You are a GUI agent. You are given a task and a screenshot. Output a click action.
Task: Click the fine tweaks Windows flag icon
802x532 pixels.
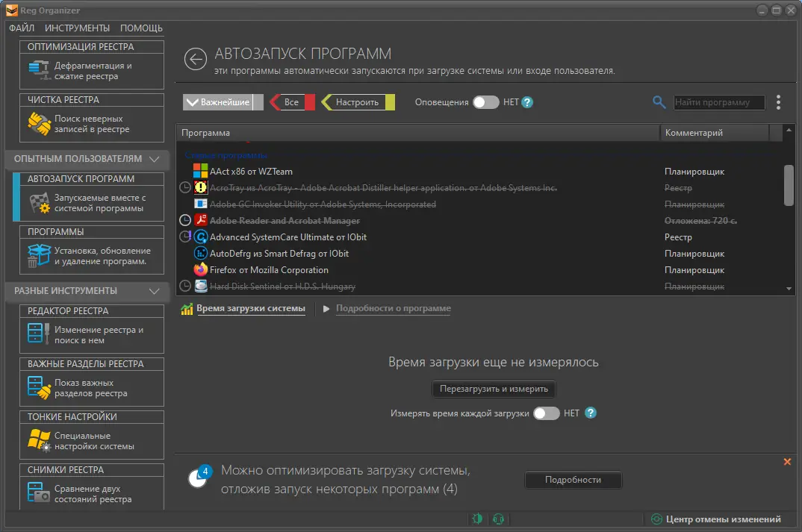tap(39, 440)
